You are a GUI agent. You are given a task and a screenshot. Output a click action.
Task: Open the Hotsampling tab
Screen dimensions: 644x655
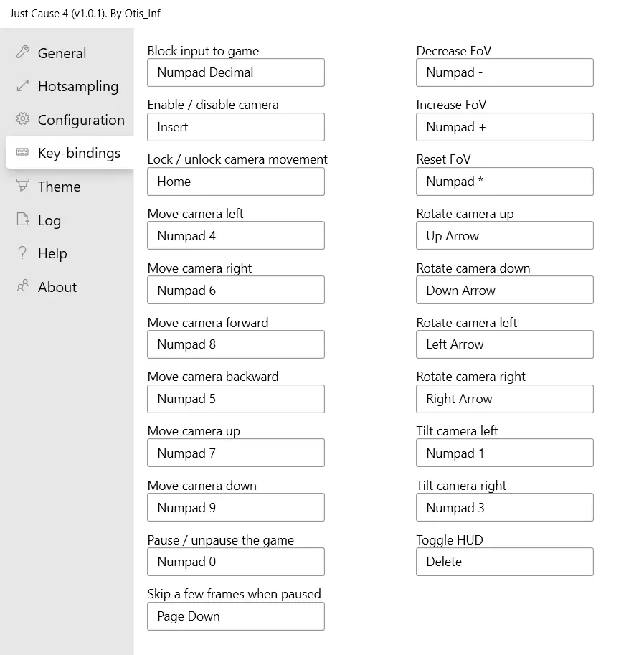(x=77, y=86)
